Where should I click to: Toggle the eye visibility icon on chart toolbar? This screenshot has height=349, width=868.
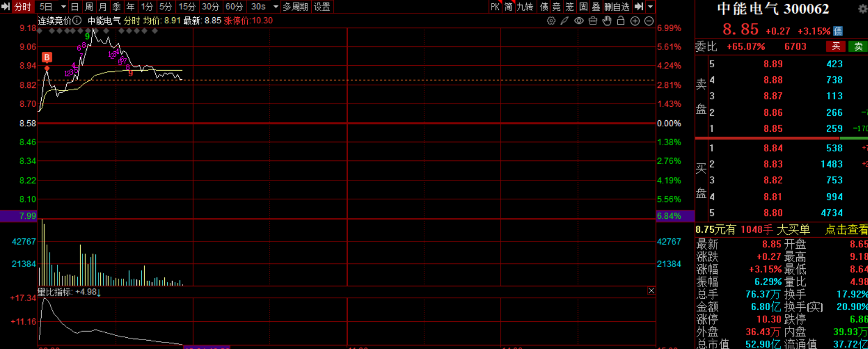pos(579,21)
